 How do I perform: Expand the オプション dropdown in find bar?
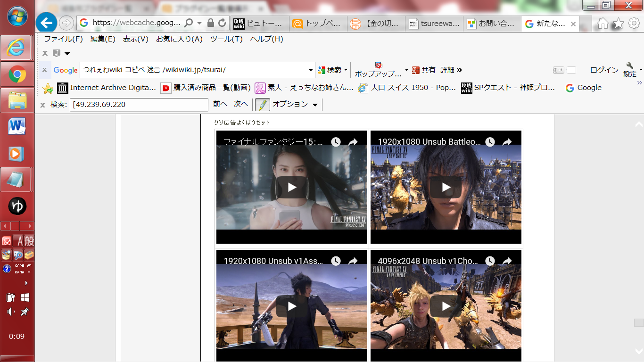(x=315, y=105)
